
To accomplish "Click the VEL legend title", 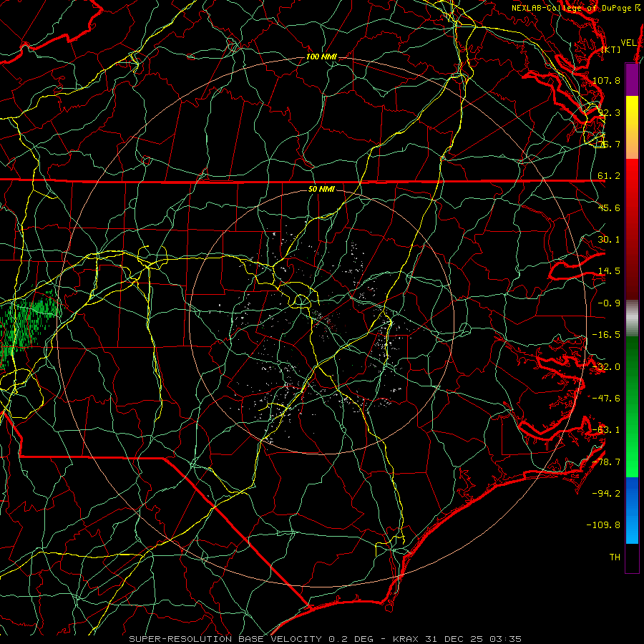I will point(628,43).
